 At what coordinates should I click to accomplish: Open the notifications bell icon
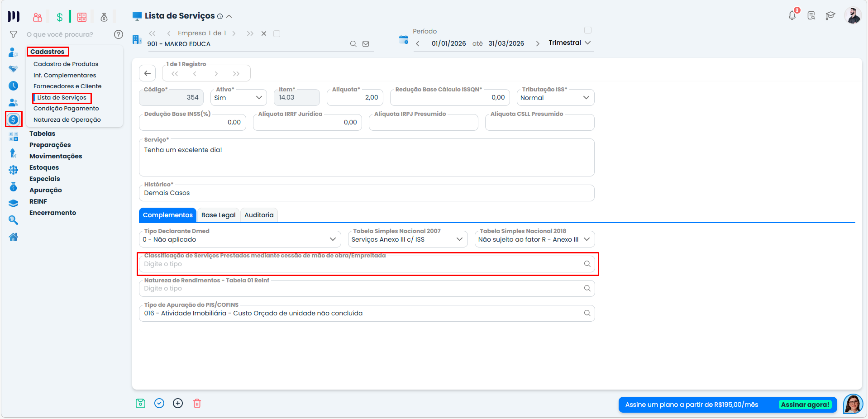pos(792,15)
